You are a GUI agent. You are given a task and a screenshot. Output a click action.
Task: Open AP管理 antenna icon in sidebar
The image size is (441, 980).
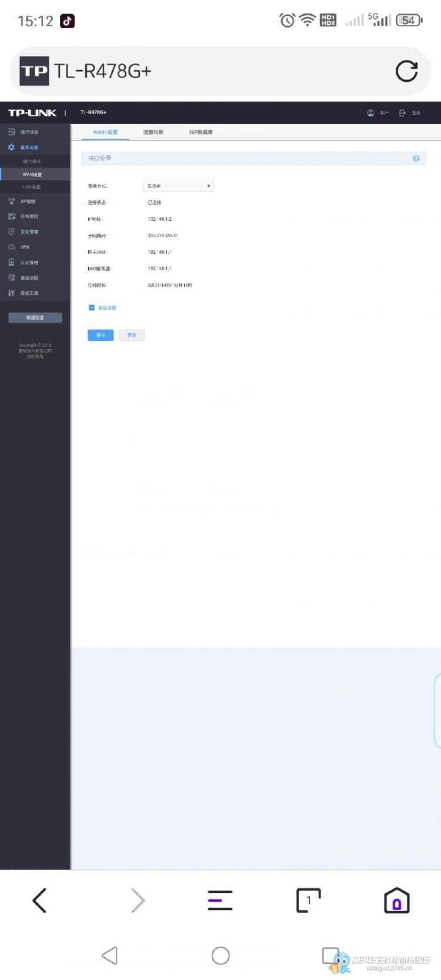tap(11, 201)
